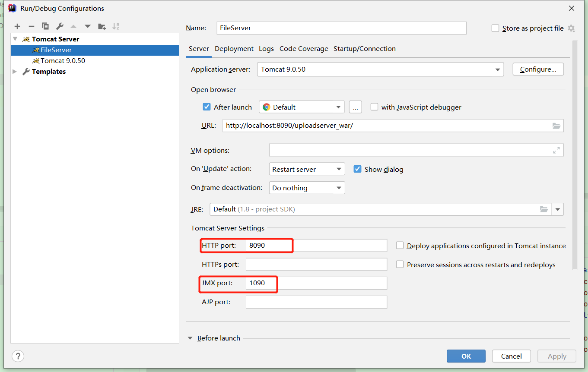This screenshot has height=372, width=588.
Task: Move configuration down with the arrow icon
Action: pos(88,26)
